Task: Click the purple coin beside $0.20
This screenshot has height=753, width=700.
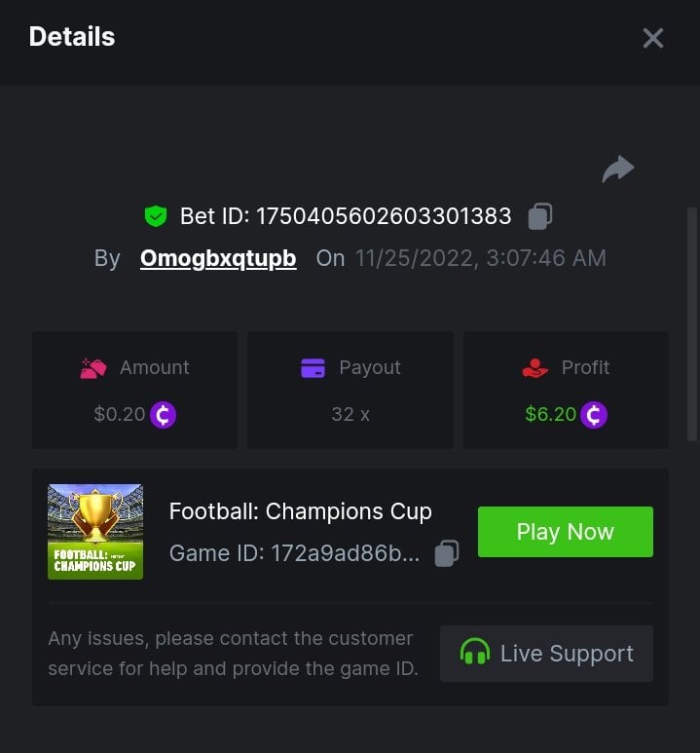Action: pyautogui.click(x=163, y=415)
